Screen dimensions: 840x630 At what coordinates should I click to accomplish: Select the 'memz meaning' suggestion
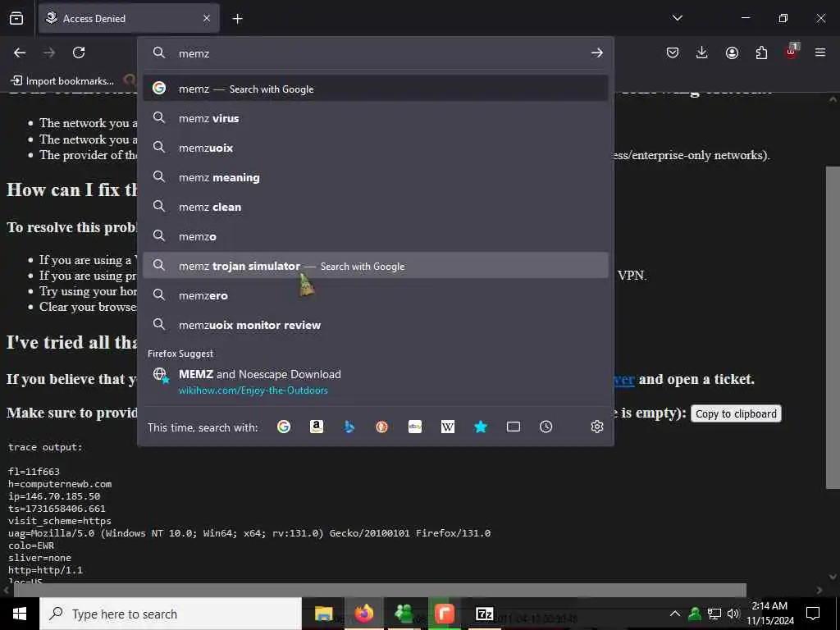point(375,177)
